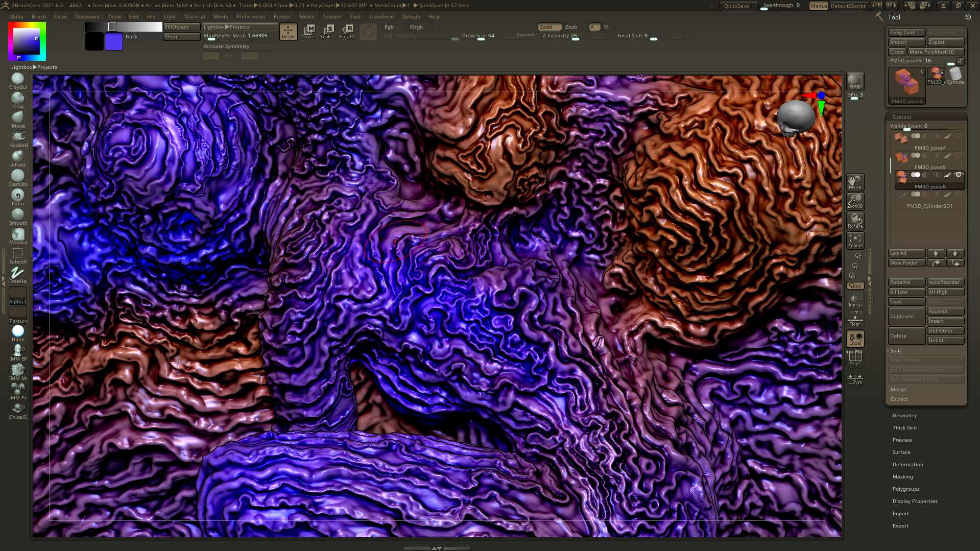Expand the Deformation section
The image size is (980, 551).
(x=907, y=464)
